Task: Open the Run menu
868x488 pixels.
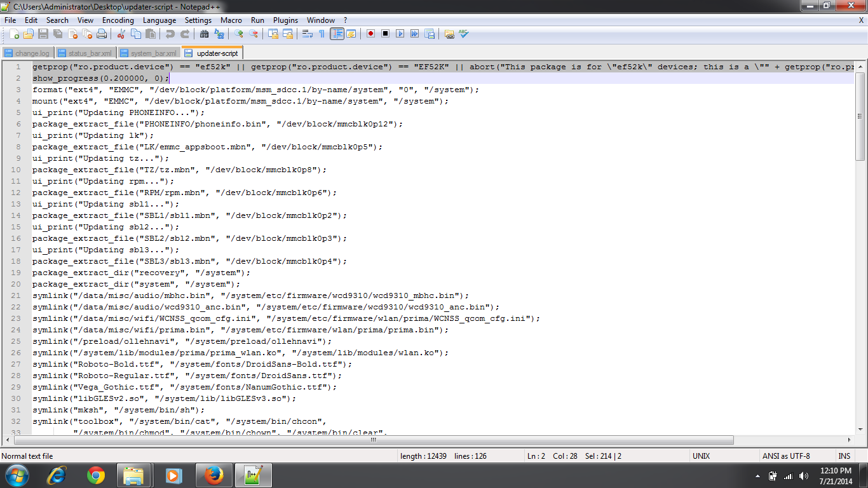Action: pyautogui.click(x=257, y=20)
